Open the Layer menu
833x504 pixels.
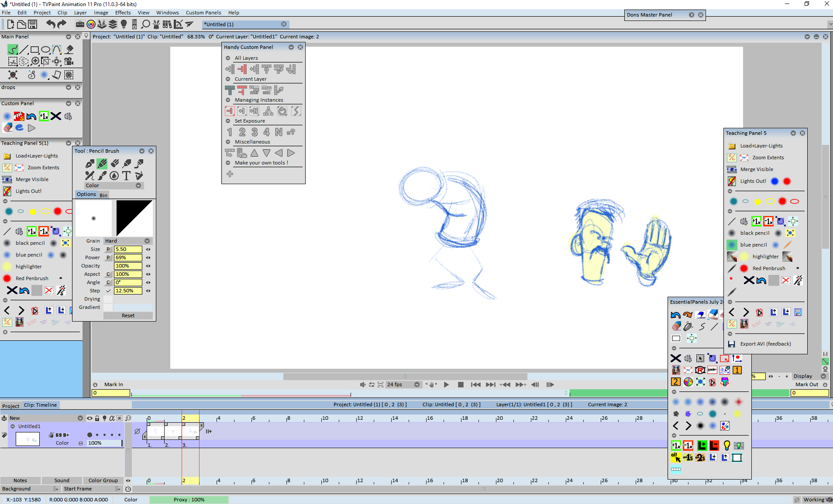(80, 13)
